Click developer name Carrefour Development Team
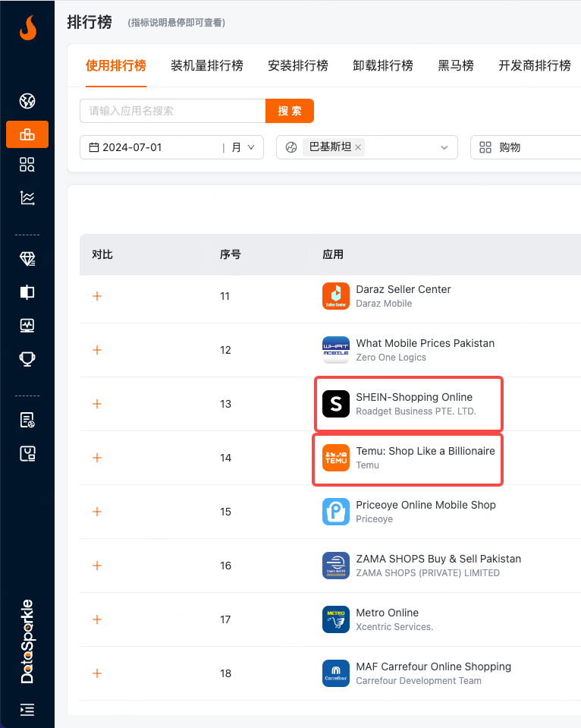The image size is (581, 728). tap(419, 681)
